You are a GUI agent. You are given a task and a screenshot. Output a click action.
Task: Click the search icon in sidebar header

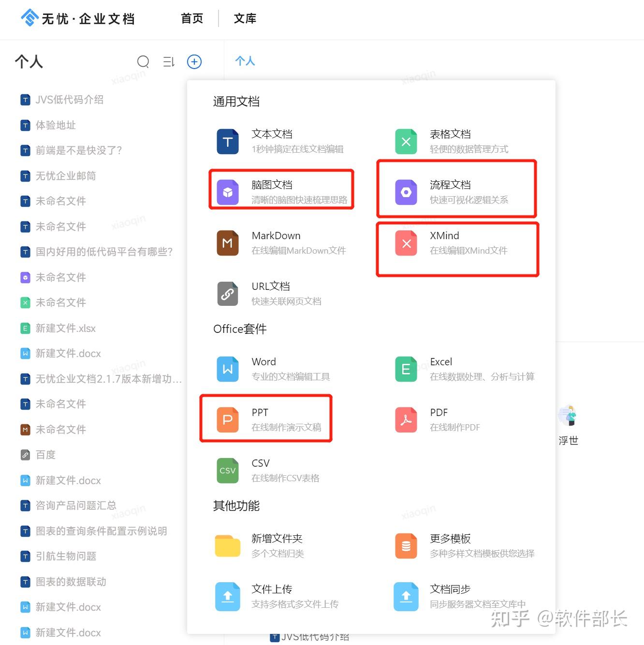pyautogui.click(x=143, y=62)
